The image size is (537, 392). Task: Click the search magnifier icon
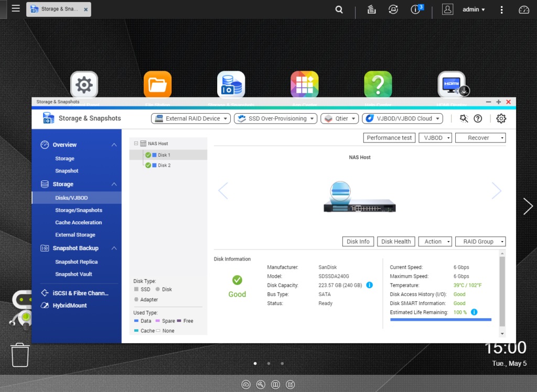(x=339, y=9)
